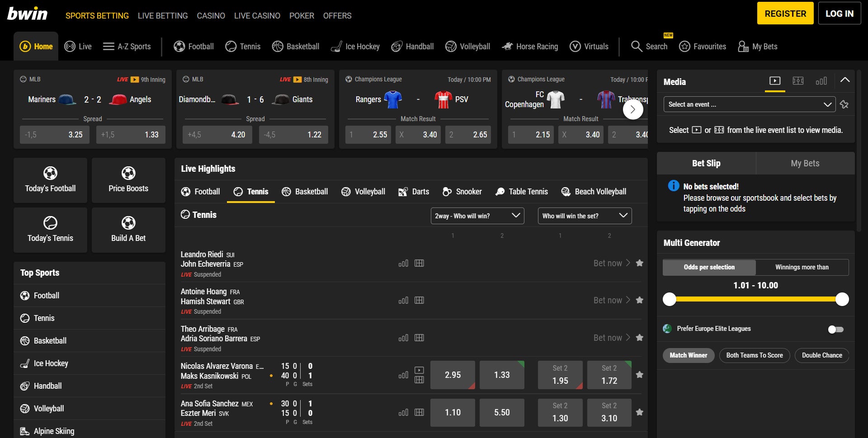Select Winnings more than option
The width and height of the screenshot is (868, 438).
802,267
